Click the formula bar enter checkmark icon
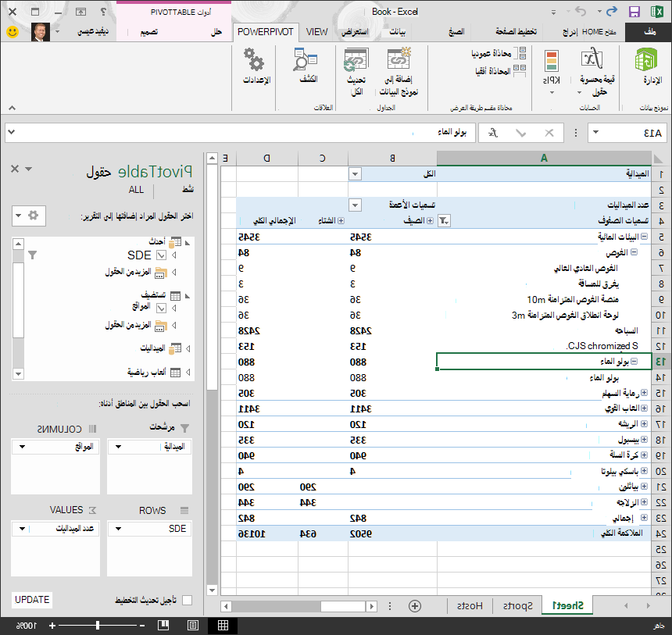 point(520,133)
